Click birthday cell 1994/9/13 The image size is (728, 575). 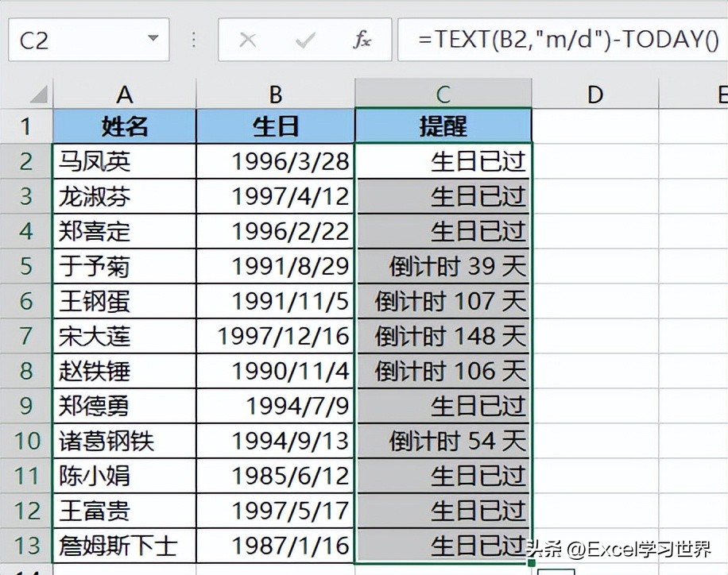click(x=275, y=441)
